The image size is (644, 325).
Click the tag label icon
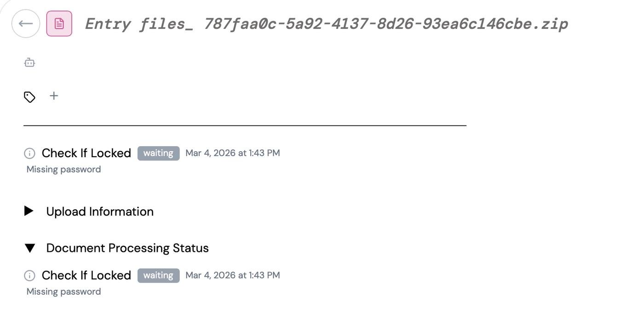click(x=29, y=97)
